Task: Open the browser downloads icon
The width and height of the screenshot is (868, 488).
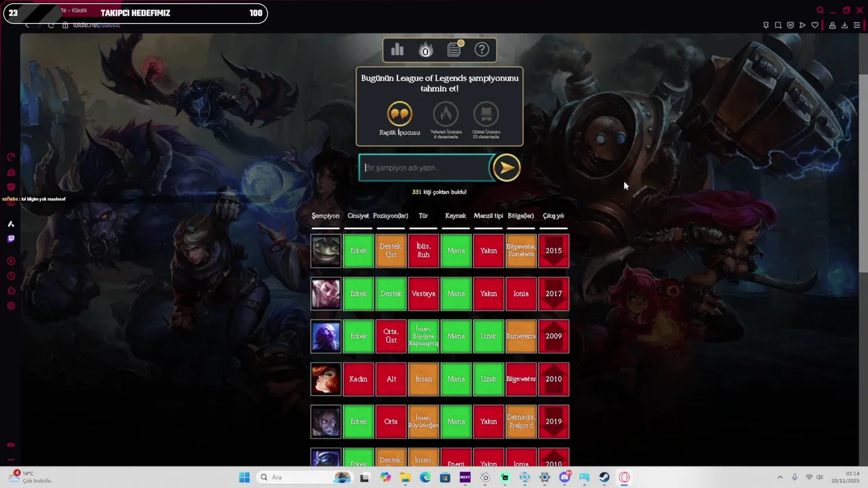Action: 845,25
